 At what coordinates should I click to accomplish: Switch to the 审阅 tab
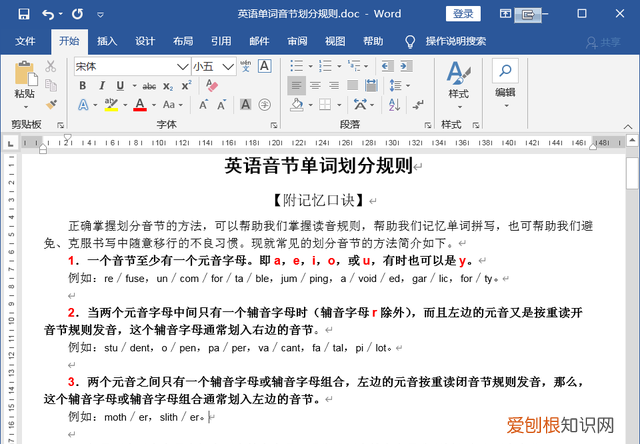[x=297, y=41]
